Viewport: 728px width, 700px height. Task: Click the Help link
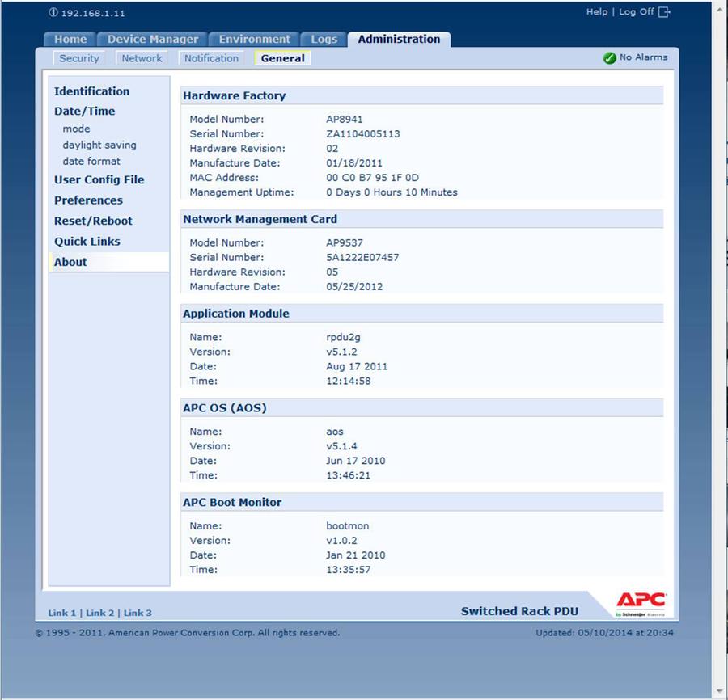(x=596, y=12)
